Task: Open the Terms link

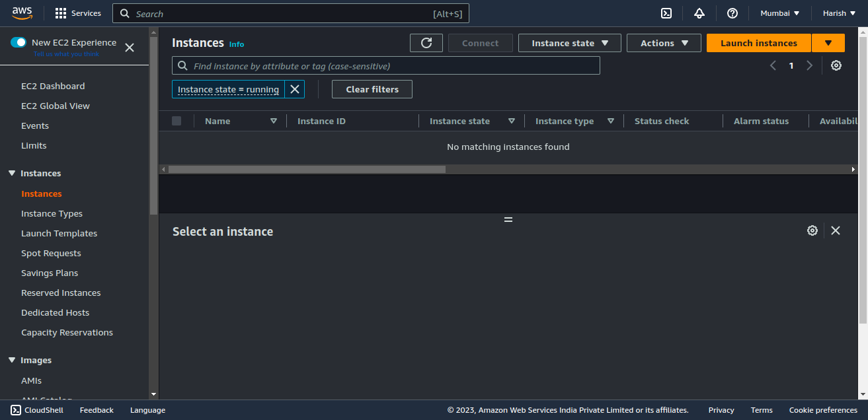Action: [x=762, y=410]
